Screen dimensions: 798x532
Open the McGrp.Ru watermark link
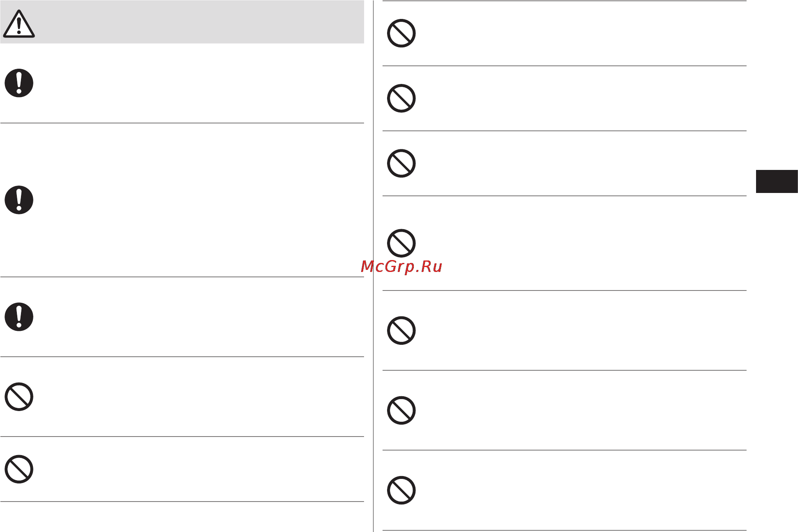click(401, 267)
